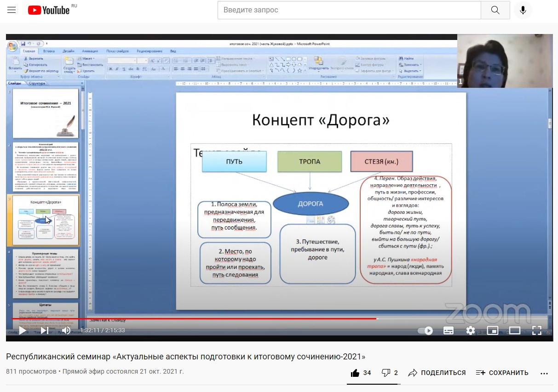Enter fullscreen mode
558x392 pixels.
pos(536,330)
